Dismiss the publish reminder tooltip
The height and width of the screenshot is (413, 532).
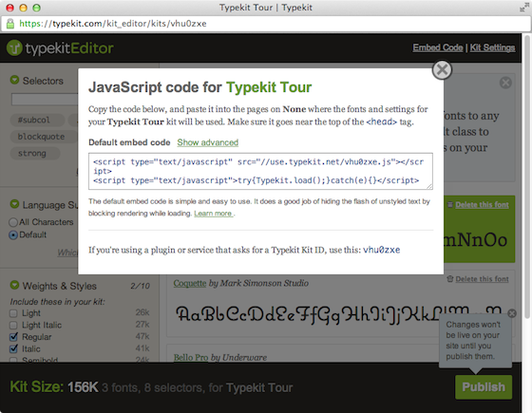pyautogui.click(x=512, y=313)
